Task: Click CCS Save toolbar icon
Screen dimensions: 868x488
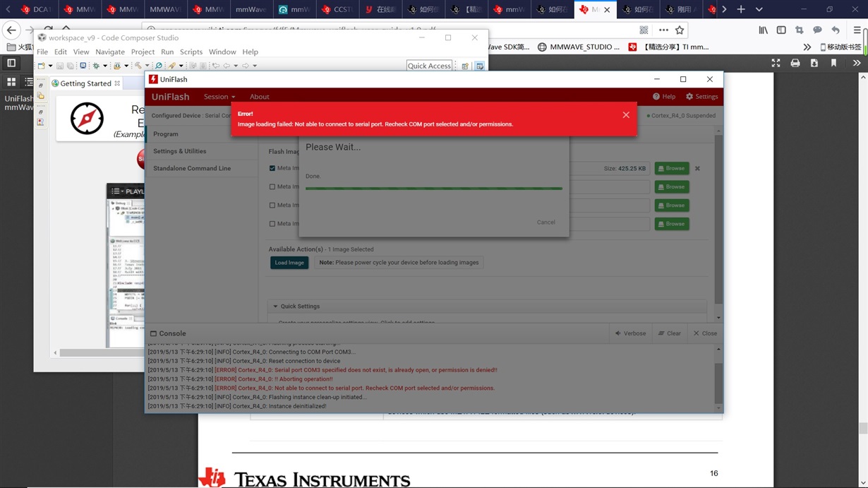Action: pos(60,66)
